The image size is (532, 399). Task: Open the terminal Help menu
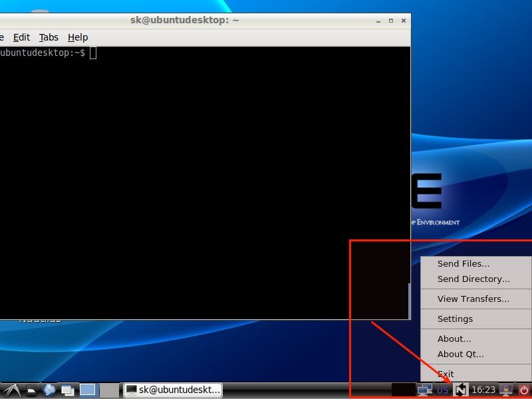78,37
